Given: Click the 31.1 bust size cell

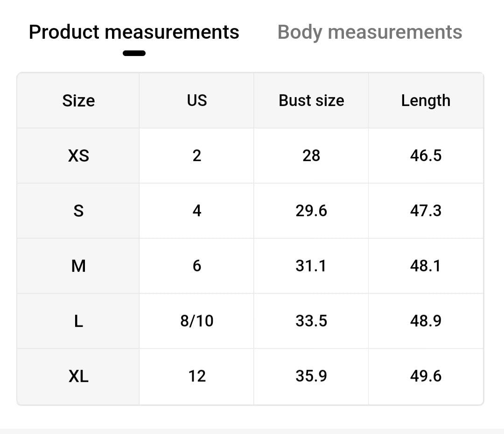Looking at the screenshot, I should coord(311,266).
